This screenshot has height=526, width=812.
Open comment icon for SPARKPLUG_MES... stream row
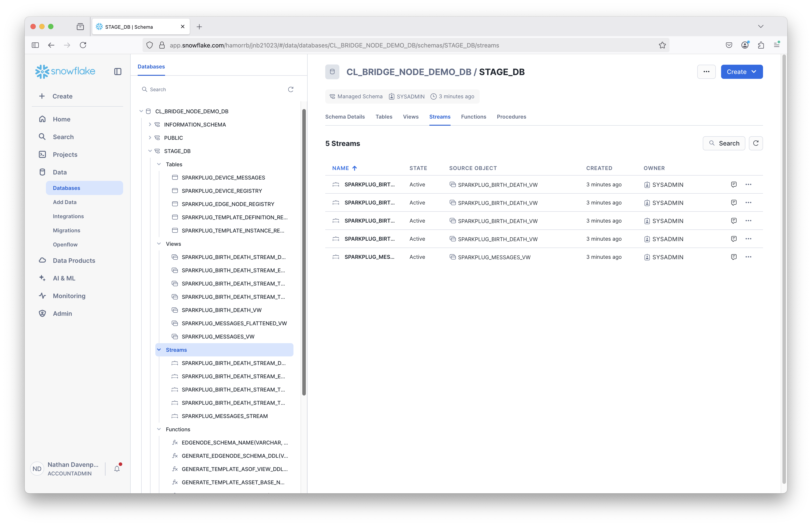pos(733,257)
